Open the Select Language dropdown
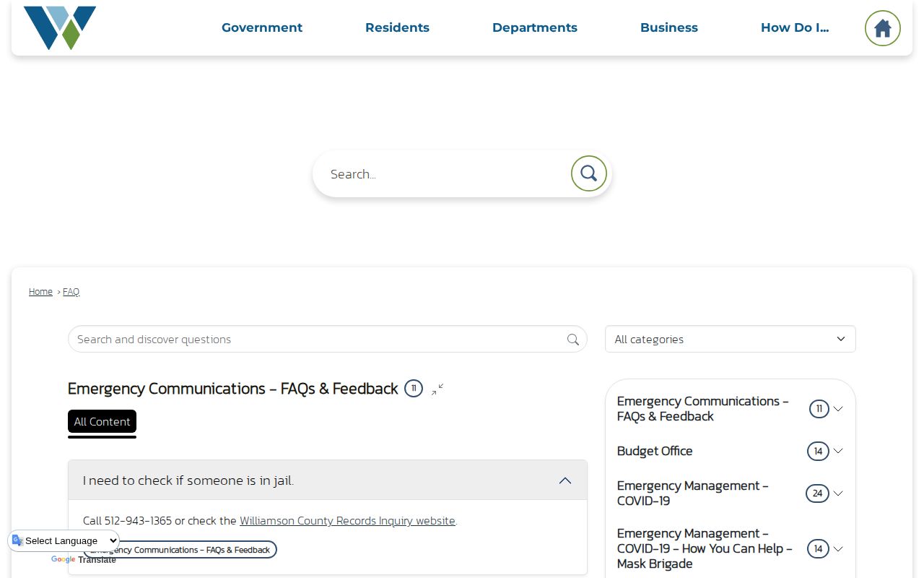The width and height of the screenshot is (924, 578). point(64,540)
